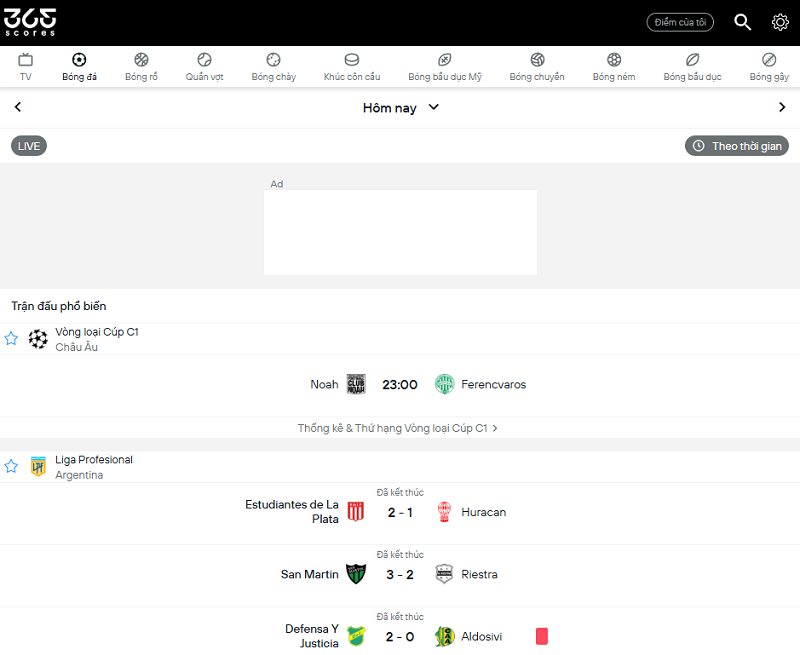Click Estudiantes de La Plata crest
This screenshot has height=655, width=800.
click(x=356, y=512)
